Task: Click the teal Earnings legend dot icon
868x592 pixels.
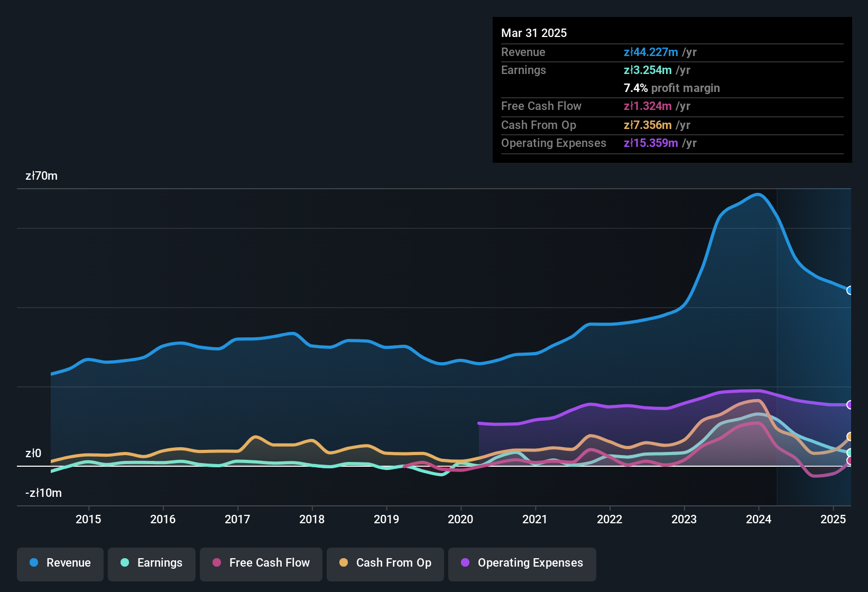Action: (125, 563)
